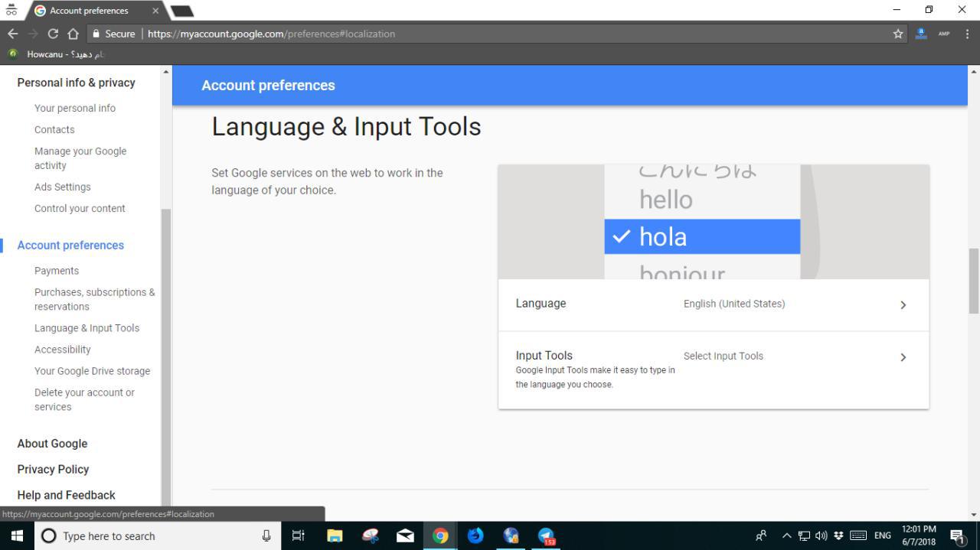This screenshot has width=980, height=550.
Task: Close the Account preferences tab
Action: [155, 11]
